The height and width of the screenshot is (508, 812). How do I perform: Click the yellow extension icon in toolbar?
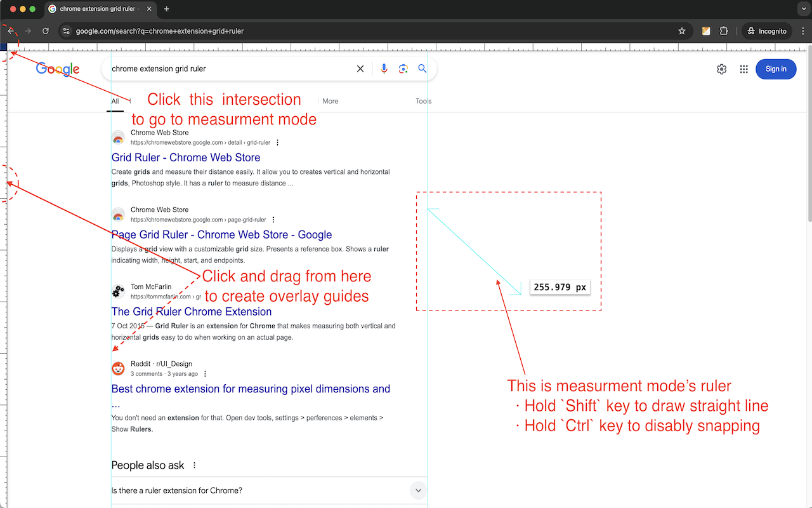click(706, 31)
